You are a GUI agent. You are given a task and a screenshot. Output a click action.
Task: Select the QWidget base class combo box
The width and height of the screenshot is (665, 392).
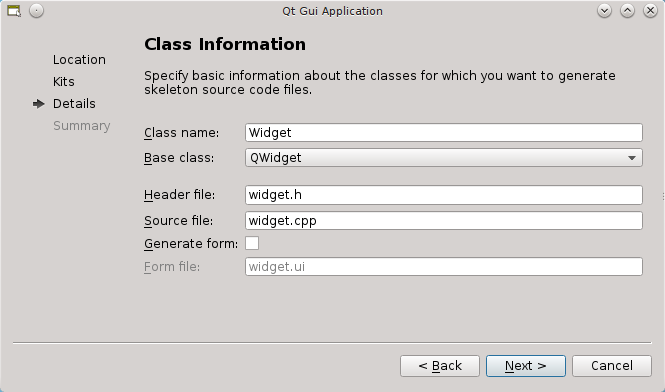tap(444, 158)
